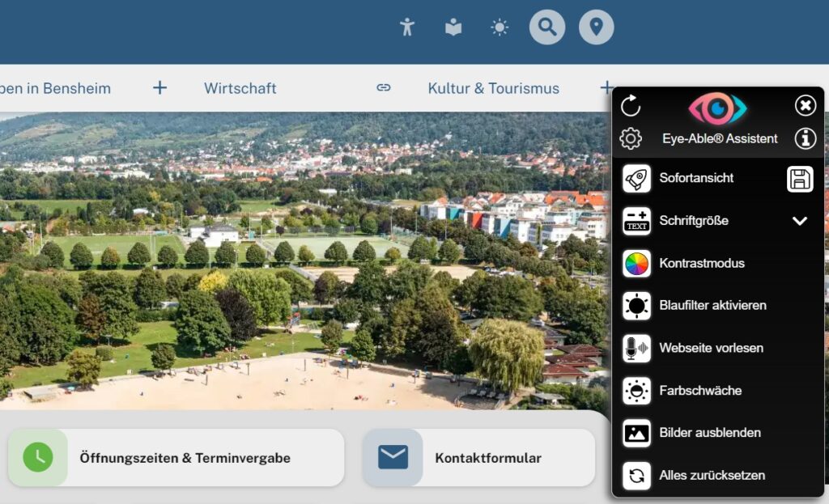
Task: Open the Eye-Able settings gear
Action: point(632,138)
